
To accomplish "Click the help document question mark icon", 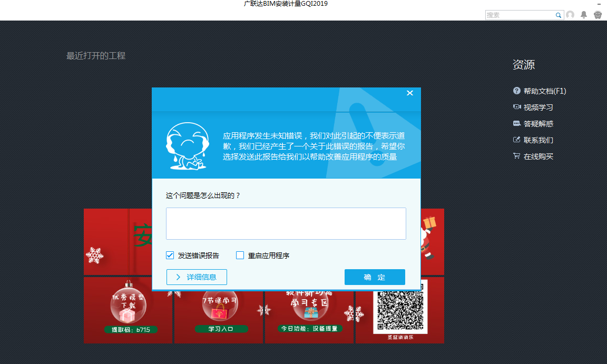I will [516, 91].
